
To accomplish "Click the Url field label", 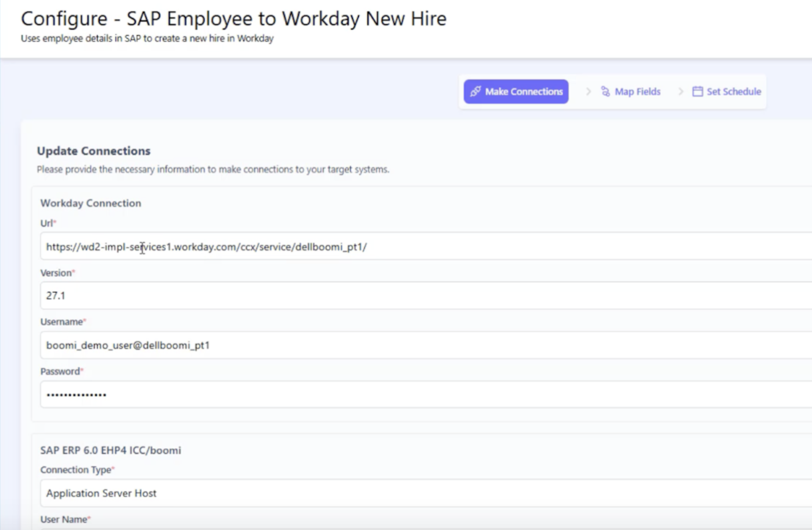I will click(x=48, y=223).
